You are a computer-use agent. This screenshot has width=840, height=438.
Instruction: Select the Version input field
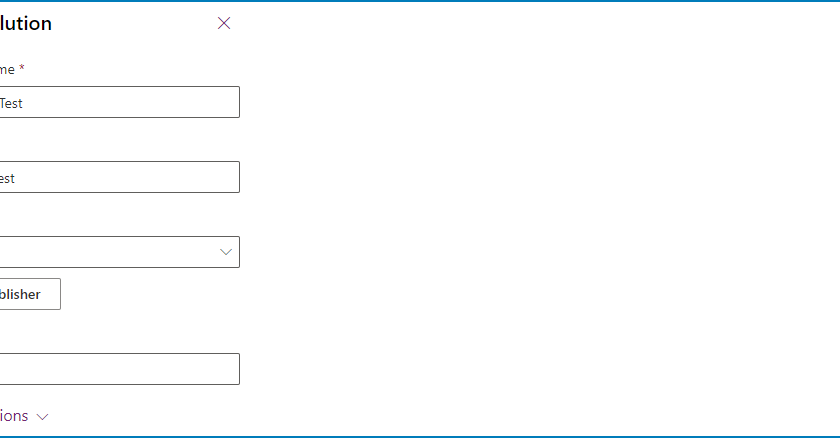pyautogui.click(x=120, y=369)
